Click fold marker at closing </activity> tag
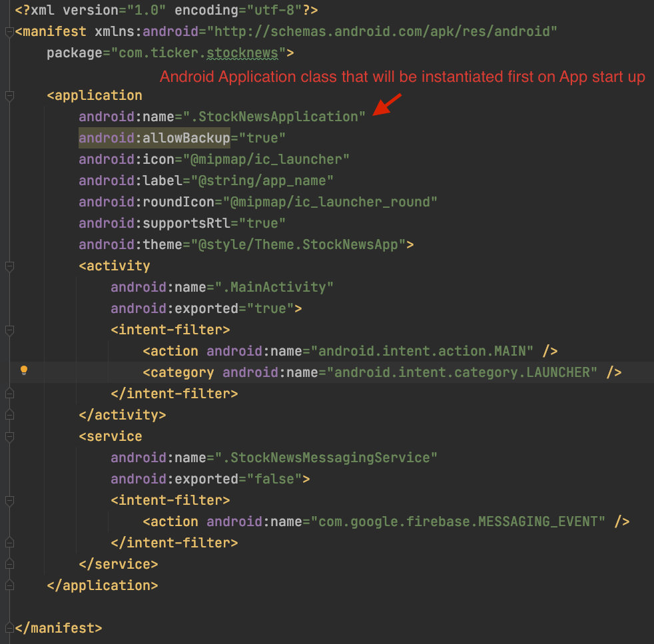 pos(9,416)
